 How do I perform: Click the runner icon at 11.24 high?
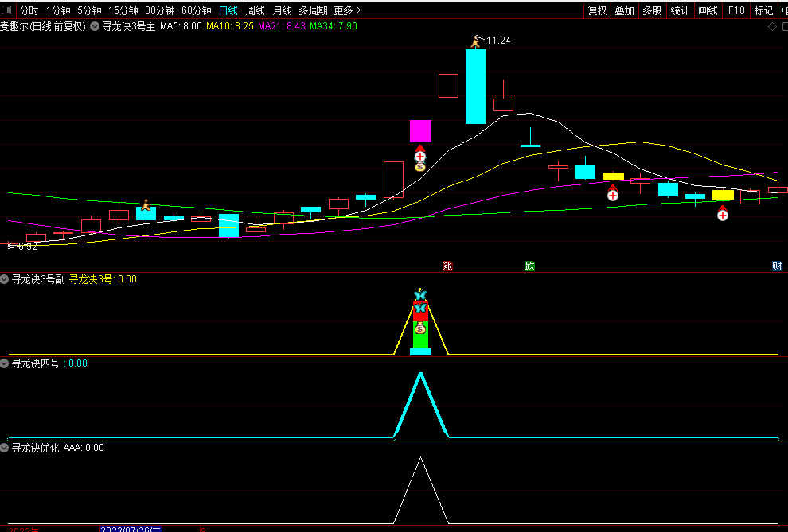click(477, 41)
